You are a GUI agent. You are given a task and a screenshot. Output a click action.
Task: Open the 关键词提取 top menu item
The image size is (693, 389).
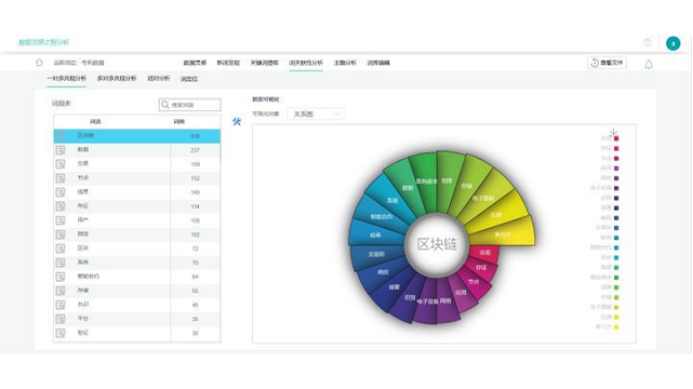point(265,63)
